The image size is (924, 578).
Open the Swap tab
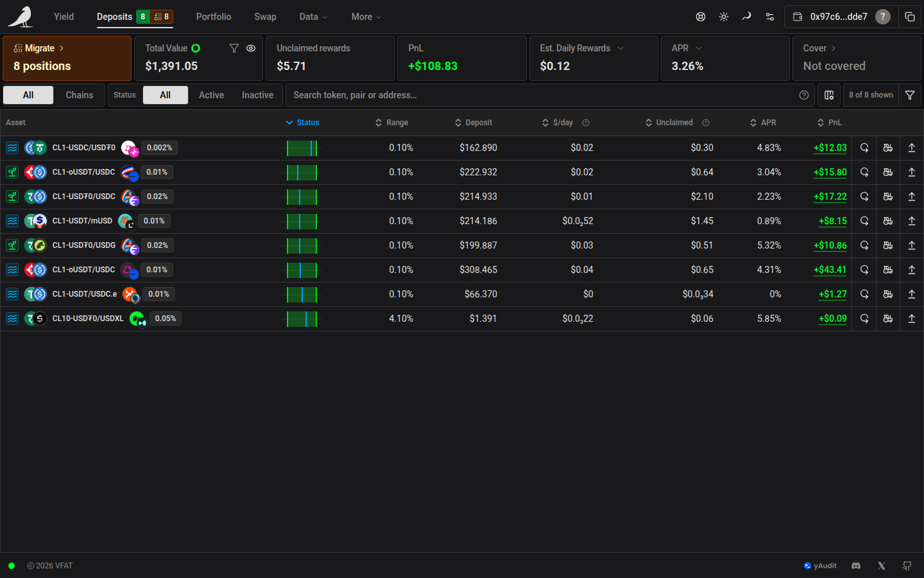point(265,17)
